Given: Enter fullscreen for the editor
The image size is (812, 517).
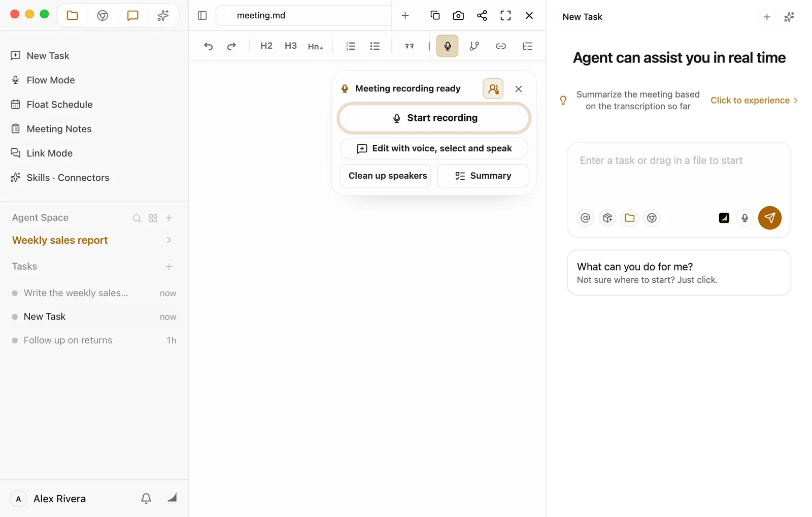Looking at the screenshot, I should pyautogui.click(x=505, y=15).
